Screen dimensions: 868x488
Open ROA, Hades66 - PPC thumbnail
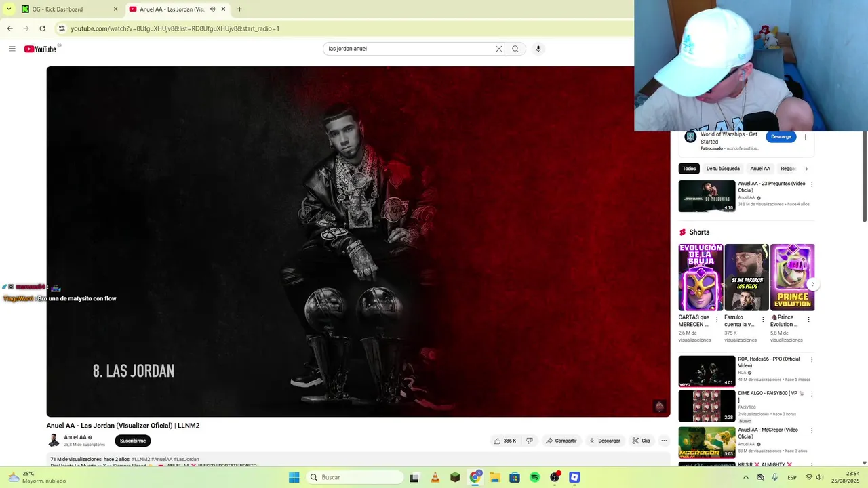click(x=707, y=371)
